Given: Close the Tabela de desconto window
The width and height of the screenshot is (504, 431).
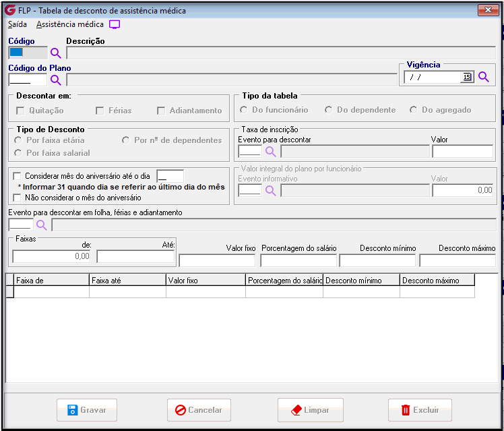Looking at the screenshot, I should (488, 10).
